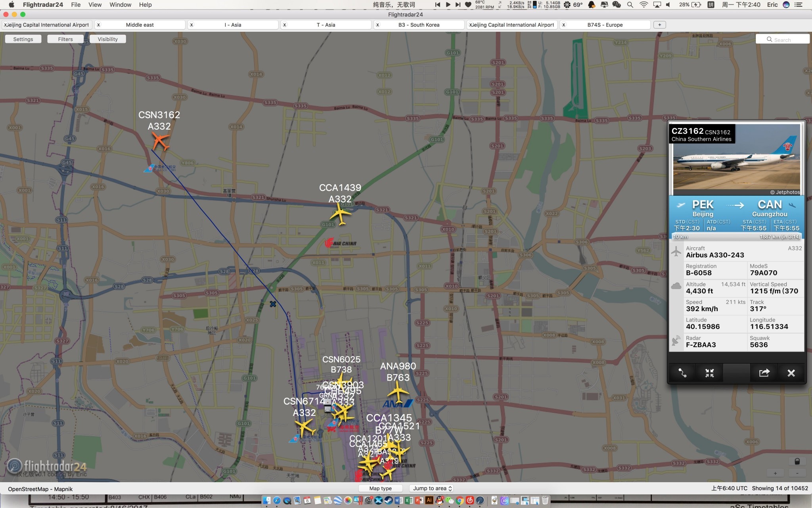This screenshot has width=812, height=508.
Task: Close the CZ3162 flight info panel
Action: [x=791, y=373]
